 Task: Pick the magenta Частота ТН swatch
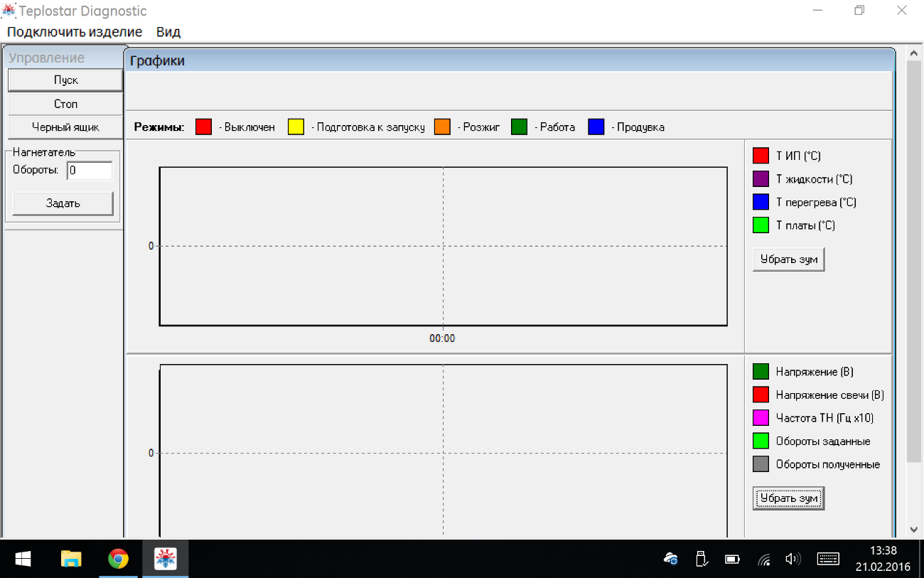(x=761, y=418)
